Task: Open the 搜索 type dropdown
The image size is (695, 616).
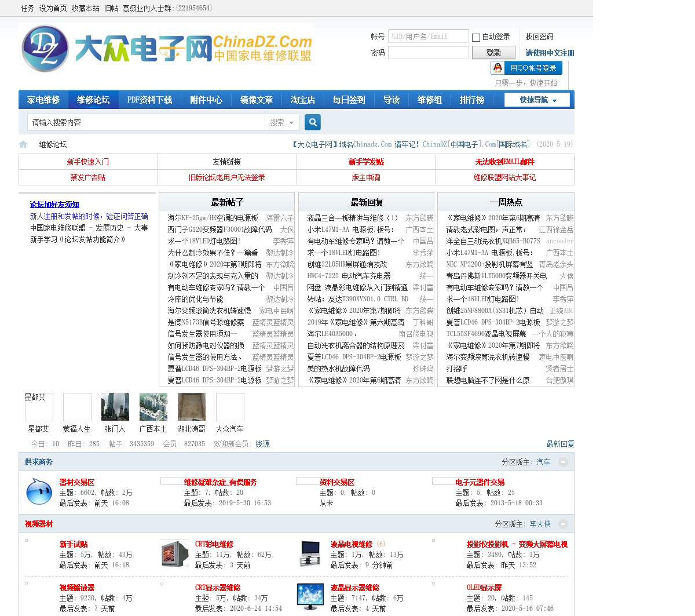Action: tap(282, 122)
